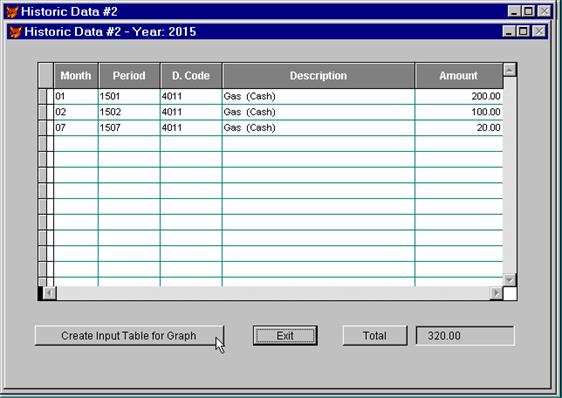Click D. Code 4011 in period 1502 row
The height and width of the screenshot is (398, 562).
[x=191, y=112]
